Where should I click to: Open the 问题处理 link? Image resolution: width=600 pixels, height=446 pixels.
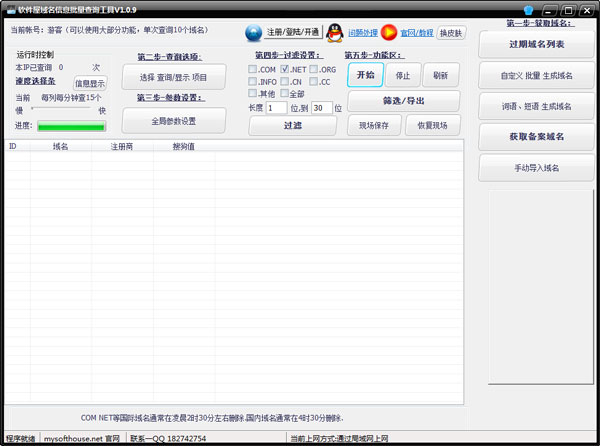pyautogui.click(x=362, y=33)
